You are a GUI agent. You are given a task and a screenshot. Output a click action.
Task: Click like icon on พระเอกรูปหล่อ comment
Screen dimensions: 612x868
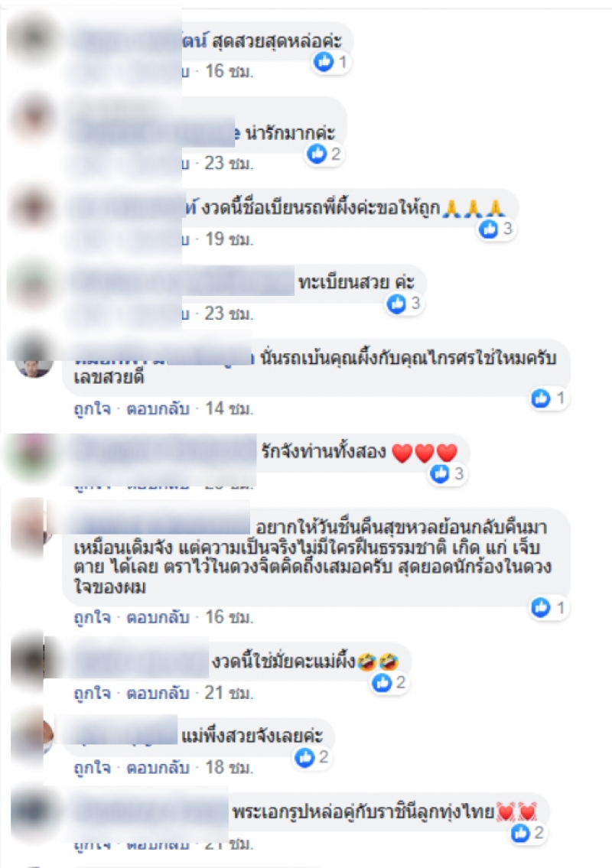[520, 833]
